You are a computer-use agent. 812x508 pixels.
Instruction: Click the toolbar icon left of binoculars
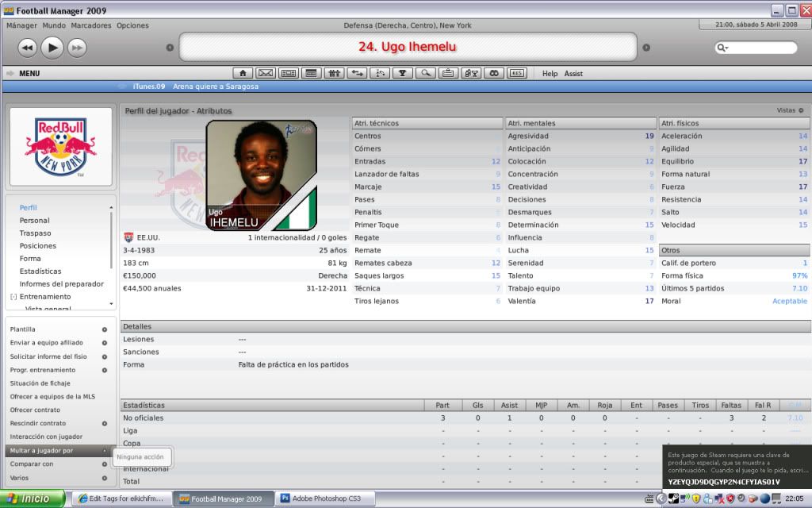tap(471, 73)
